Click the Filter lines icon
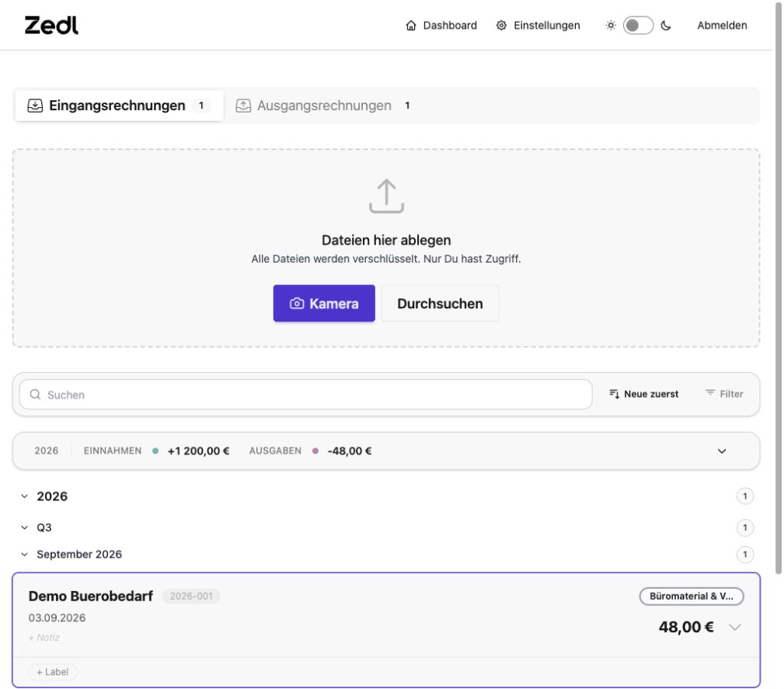Viewport: 784px width, 689px height. 710,393
